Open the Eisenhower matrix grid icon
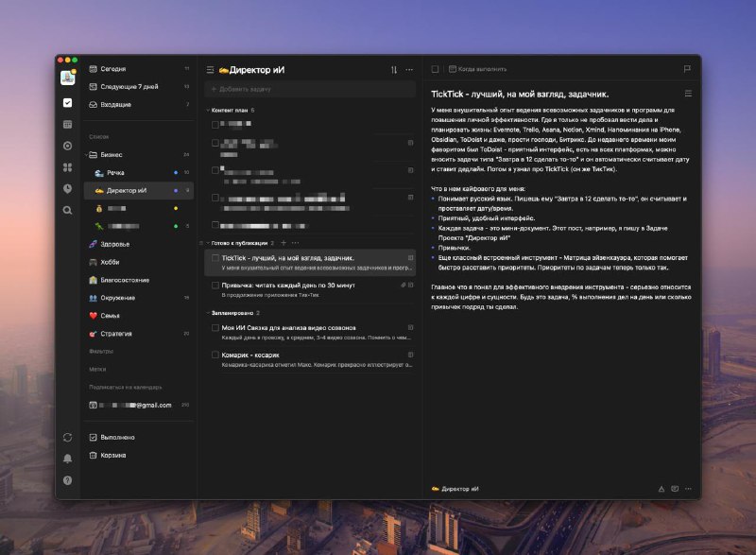This screenshot has width=756, height=555. pyautogui.click(x=67, y=167)
